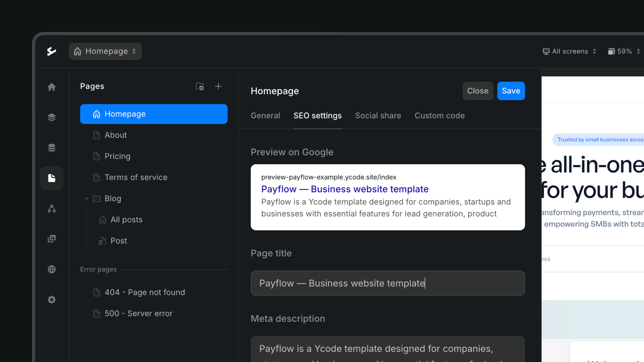Click the page icon beside 404 - Page not found

(x=97, y=292)
